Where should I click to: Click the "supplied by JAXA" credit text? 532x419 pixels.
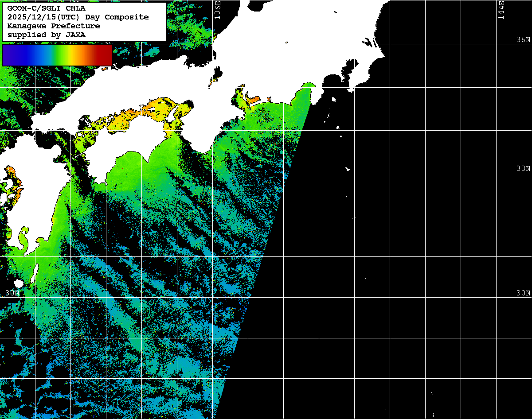(46, 35)
